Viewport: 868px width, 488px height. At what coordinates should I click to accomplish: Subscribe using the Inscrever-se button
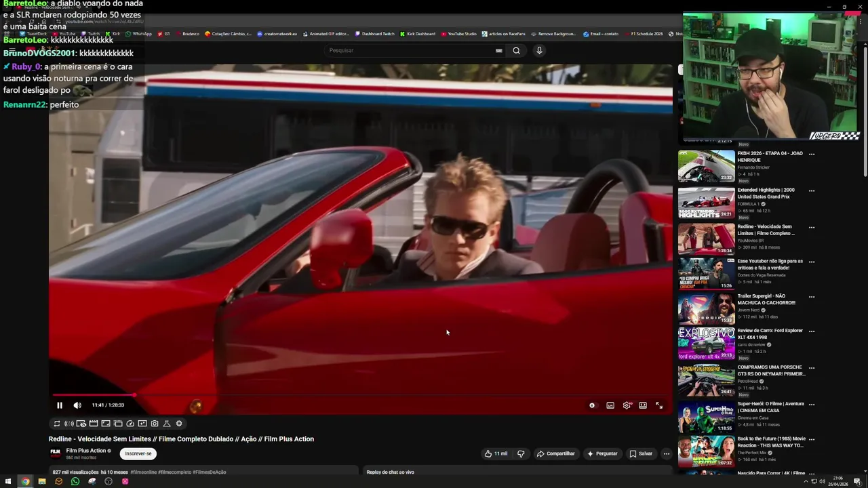point(138,453)
